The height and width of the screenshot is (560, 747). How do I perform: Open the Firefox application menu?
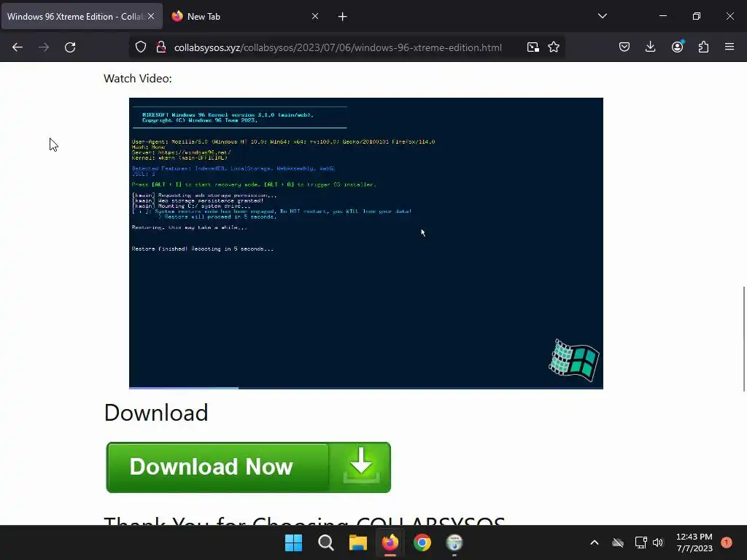tap(729, 47)
